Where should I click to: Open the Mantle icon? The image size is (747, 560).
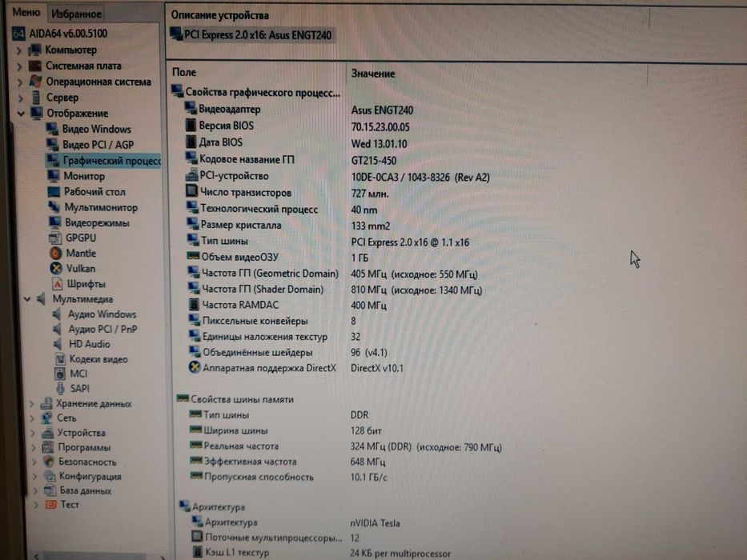point(56,253)
